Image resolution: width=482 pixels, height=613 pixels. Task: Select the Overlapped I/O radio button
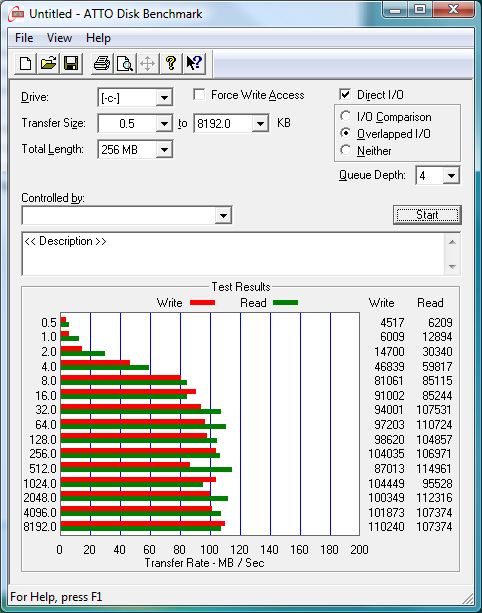345,133
